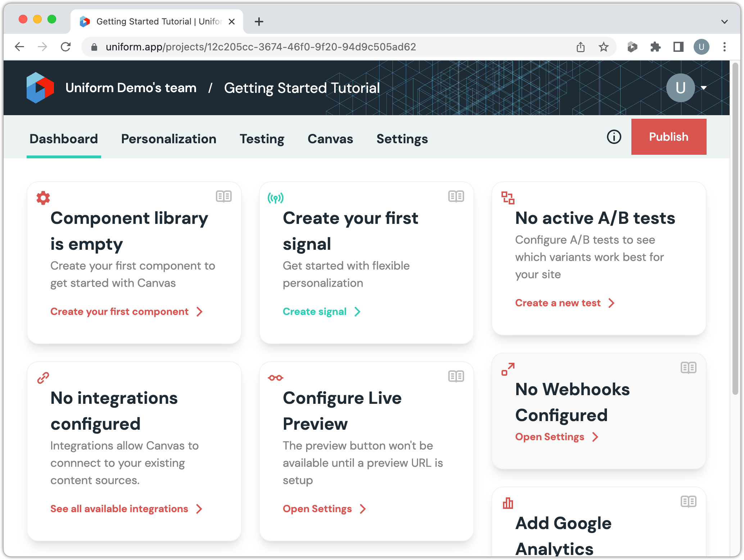Open docs icon on Create signal card
This screenshot has height=560, width=744.
(456, 197)
